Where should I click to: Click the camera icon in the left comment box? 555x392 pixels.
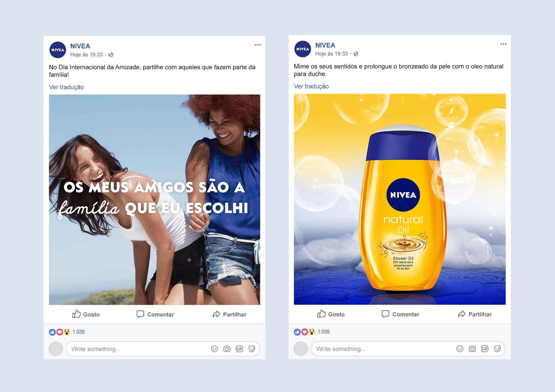coord(227,349)
